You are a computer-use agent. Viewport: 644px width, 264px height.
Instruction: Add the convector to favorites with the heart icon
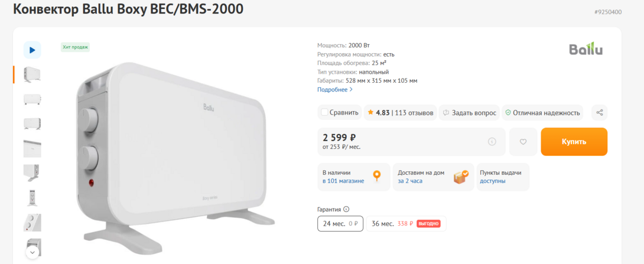(523, 142)
